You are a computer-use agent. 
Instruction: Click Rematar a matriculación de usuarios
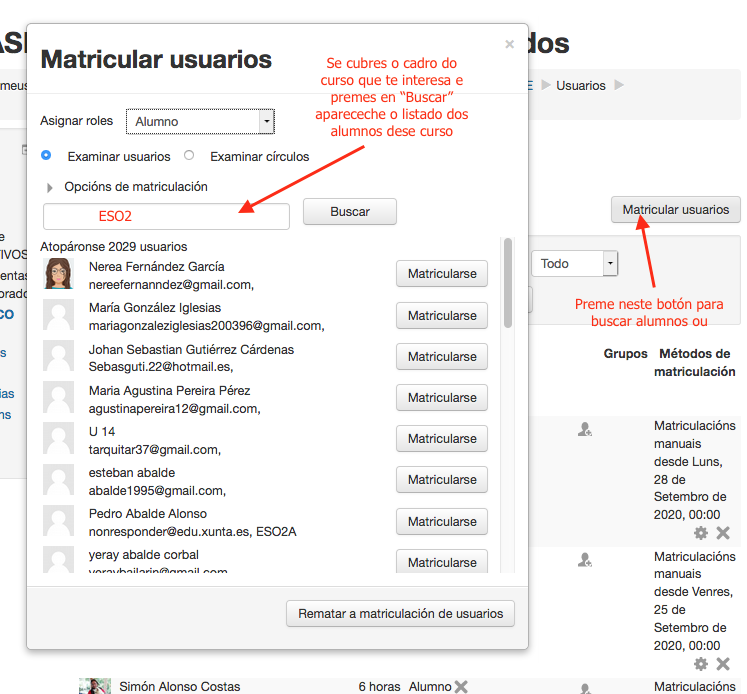(x=400, y=614)
